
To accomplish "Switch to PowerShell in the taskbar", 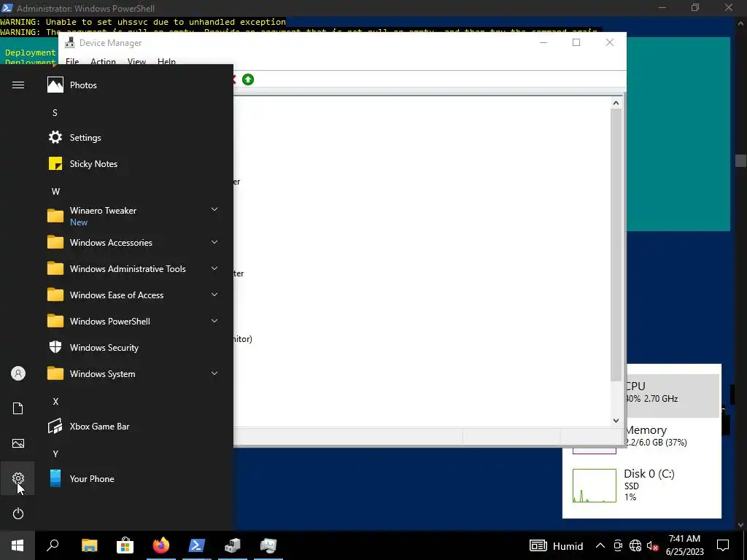I will click(x=197, y=545).
